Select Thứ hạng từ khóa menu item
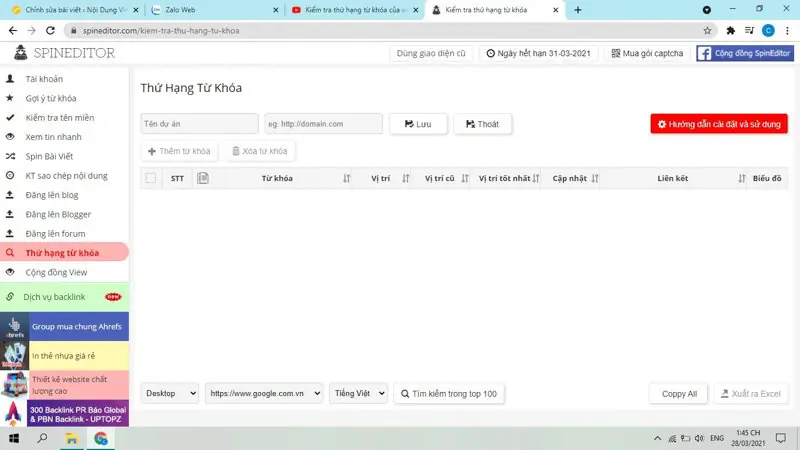Screen dimensions: 800x450 point(62,253)
